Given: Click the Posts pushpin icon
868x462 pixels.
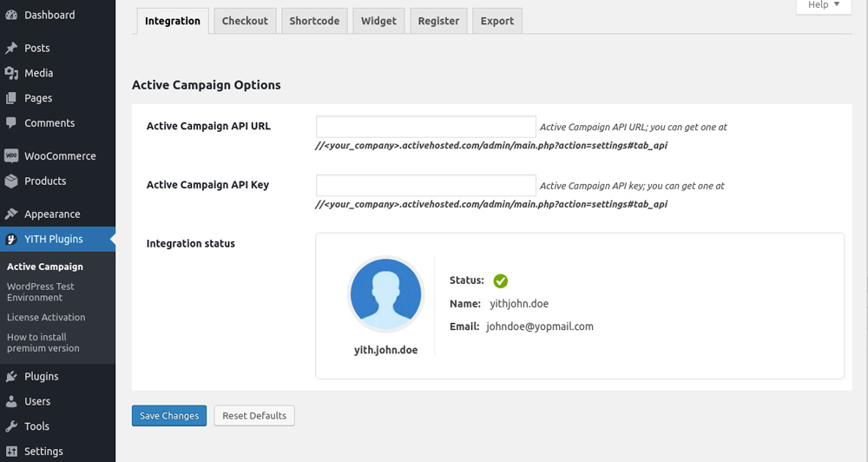Looking at the screenshot, I should click(11, 48).
